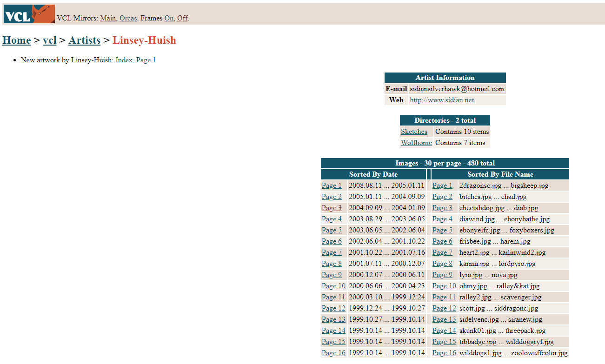Open Sorted By Date Page 9
Screen dimensions: 605x364
point(332,275)
